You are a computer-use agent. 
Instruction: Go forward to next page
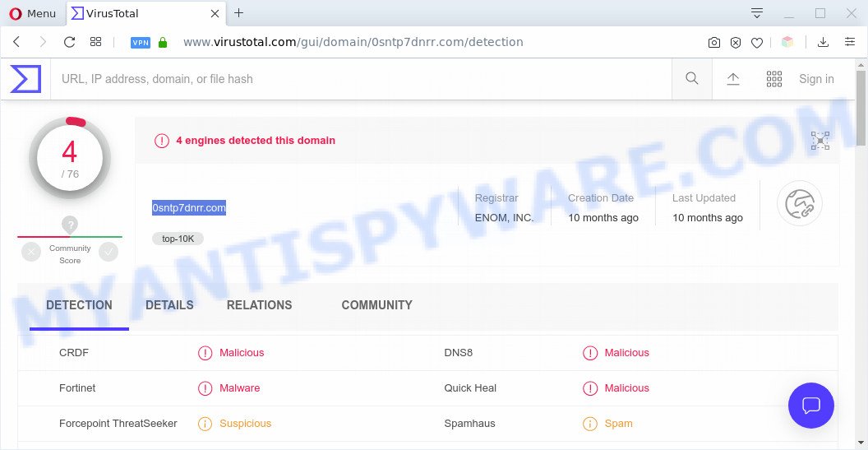(43, 42)
